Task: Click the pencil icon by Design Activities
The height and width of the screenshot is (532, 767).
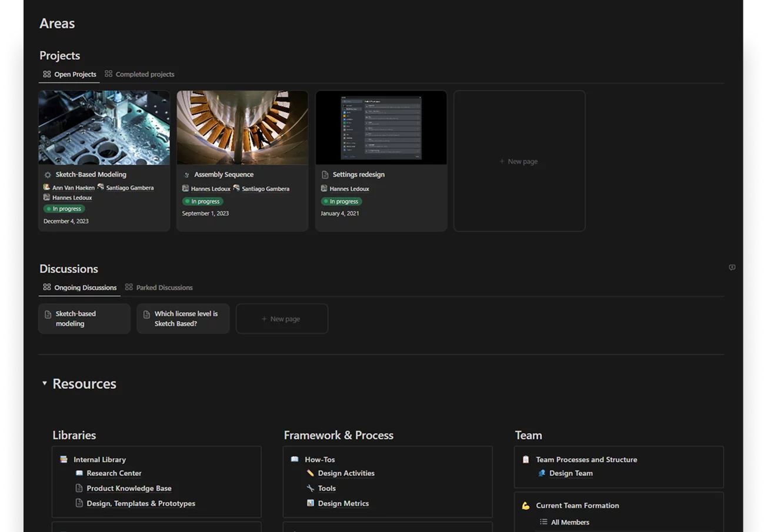Action: (311, 473)
